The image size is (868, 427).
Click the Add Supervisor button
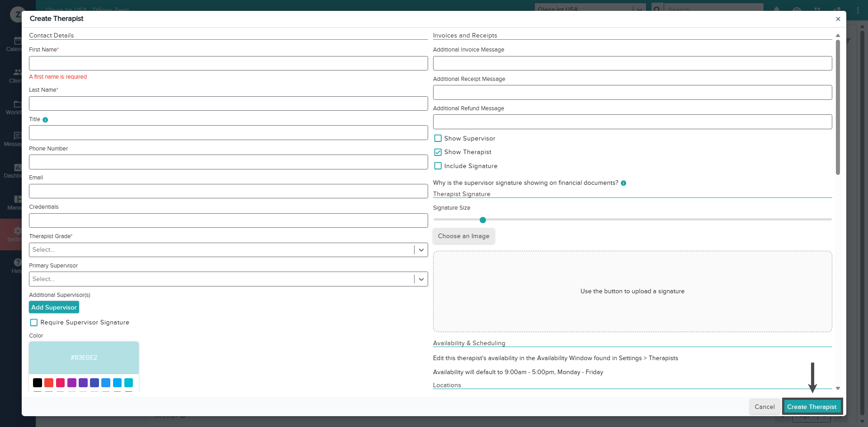pos(54,307)
